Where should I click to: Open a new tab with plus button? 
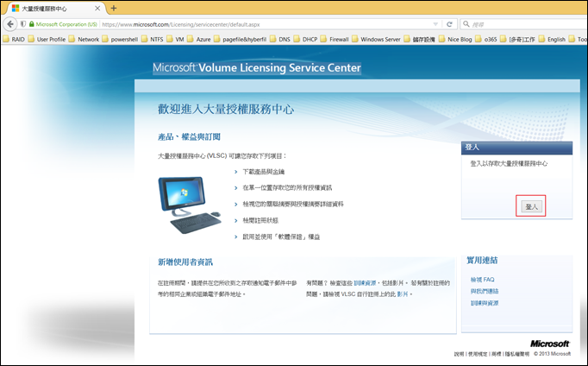click(x=113, y=8)
